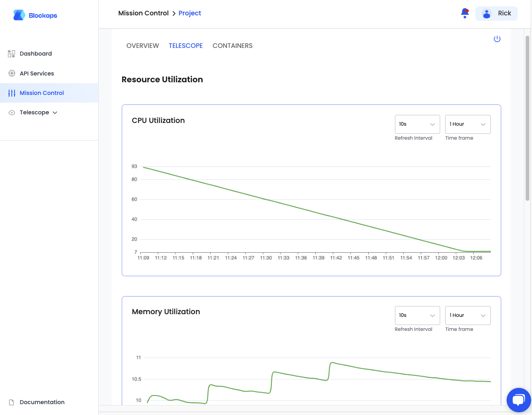Open CPU Utilization refresh interval dropdown

tap(417, 124)
